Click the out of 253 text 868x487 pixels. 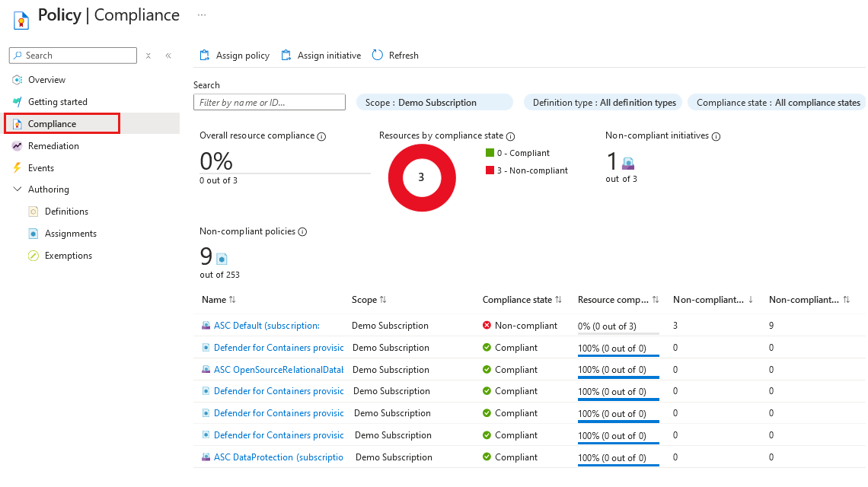click(220, 275)
